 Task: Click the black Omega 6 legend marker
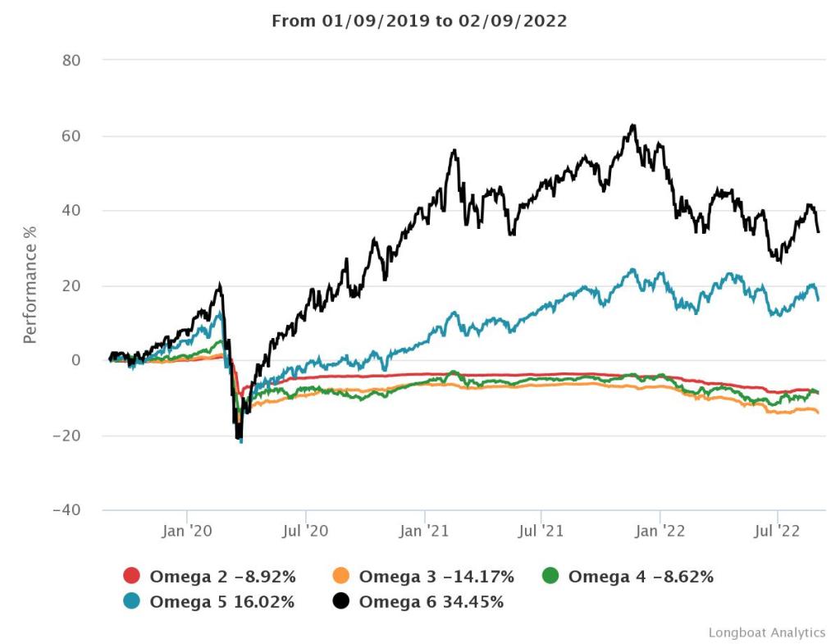pyautogui.click(x=343, y=601)
